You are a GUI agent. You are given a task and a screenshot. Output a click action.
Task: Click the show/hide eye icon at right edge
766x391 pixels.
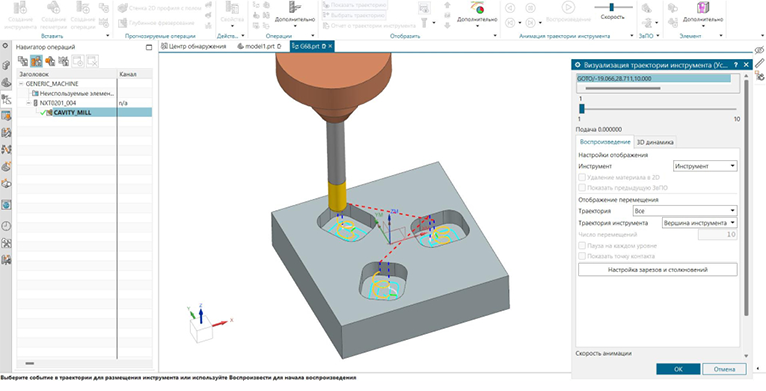tap(759, 50)
